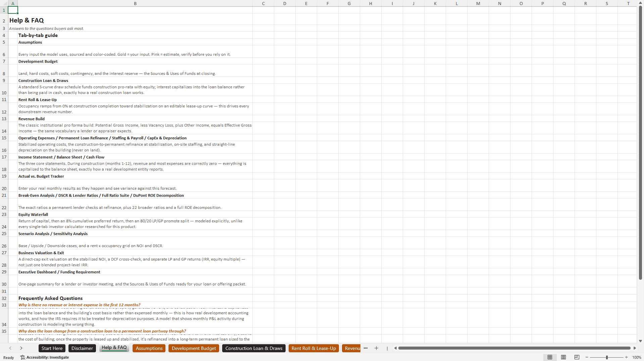
Task: Select the Equity Waterfall heading cell
Action: (x=135, y=214)
